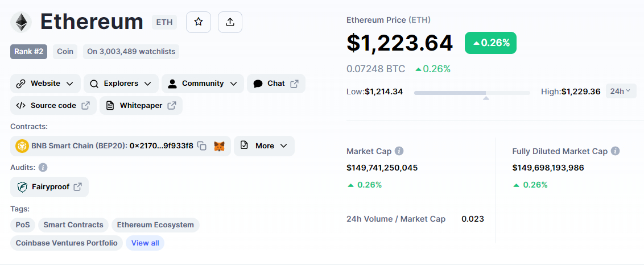This screenshot has width=644, height=266.
Task: Click the magnifier Explorers icon
Action: tap(94, 84)
